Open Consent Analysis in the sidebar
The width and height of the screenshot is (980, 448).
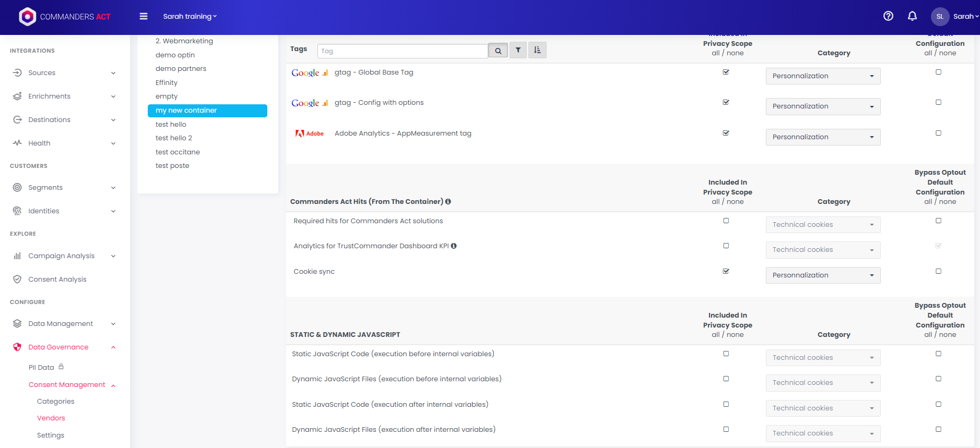(x=57, y=280)
